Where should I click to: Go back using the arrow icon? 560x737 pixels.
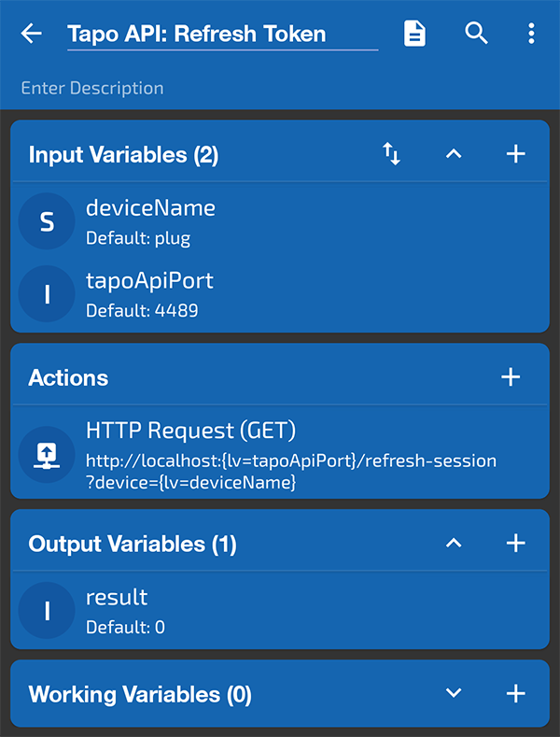[x=32, y=34]
